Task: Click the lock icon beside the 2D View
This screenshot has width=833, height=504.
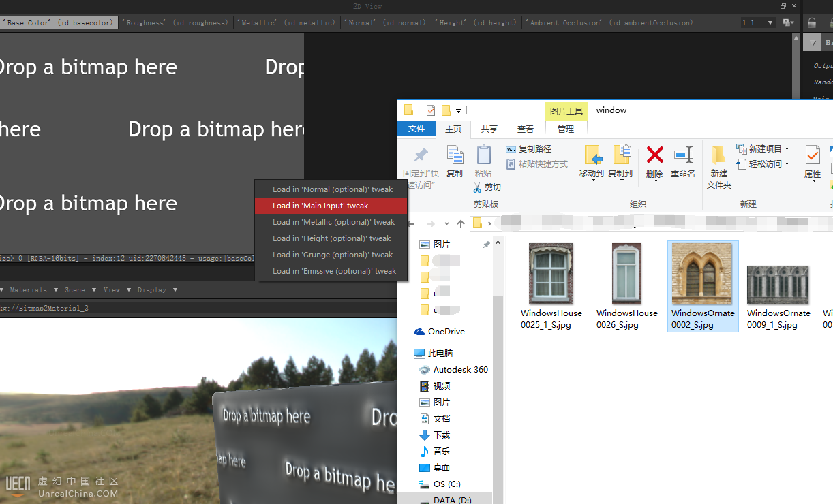Action: click(x=812, y=22)
